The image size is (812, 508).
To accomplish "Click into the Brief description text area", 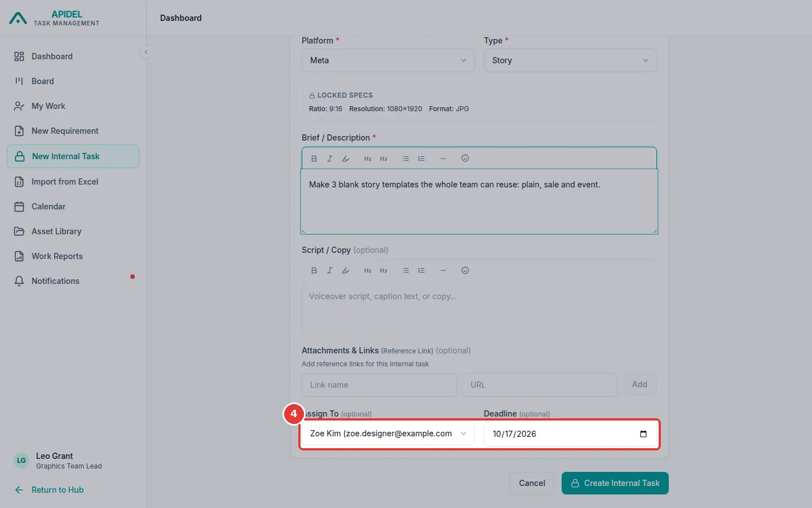I will coord(479,202).
